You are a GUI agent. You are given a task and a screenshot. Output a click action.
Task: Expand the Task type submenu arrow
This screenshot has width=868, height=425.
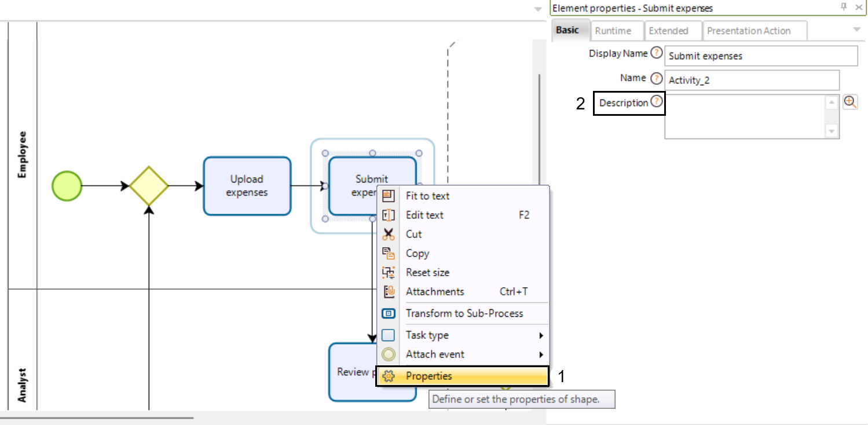tap(541, 335)
